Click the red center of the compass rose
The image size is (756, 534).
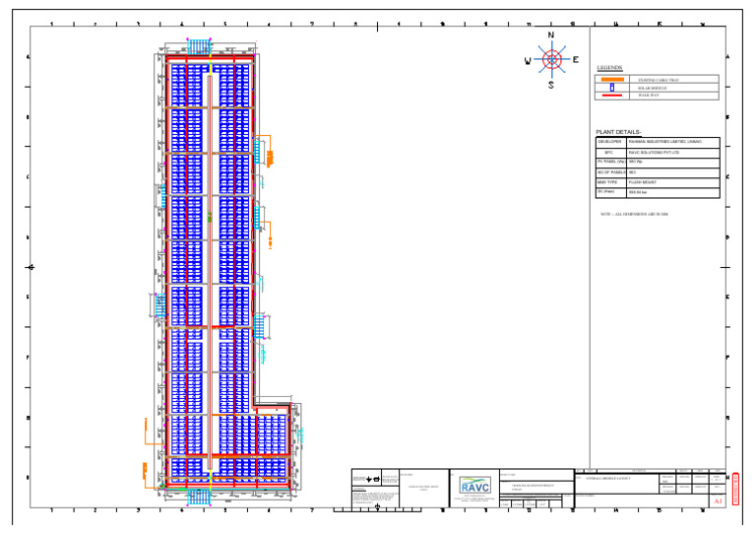click(552, 60)
